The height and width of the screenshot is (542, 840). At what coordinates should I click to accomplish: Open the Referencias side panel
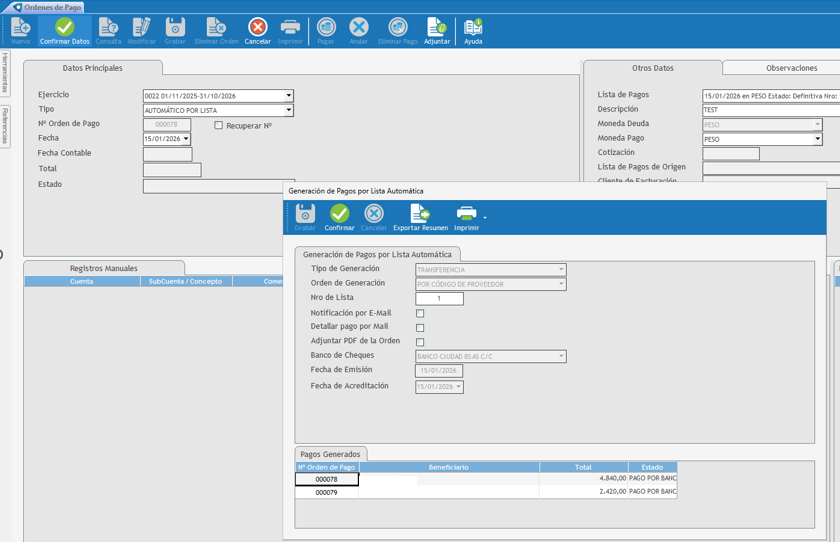click(x=5, y=126)
